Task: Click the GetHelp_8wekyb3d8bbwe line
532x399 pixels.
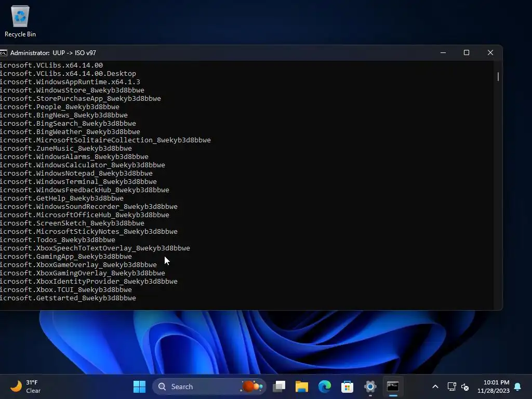Action: pyautogui.click(x=62, y=198)
